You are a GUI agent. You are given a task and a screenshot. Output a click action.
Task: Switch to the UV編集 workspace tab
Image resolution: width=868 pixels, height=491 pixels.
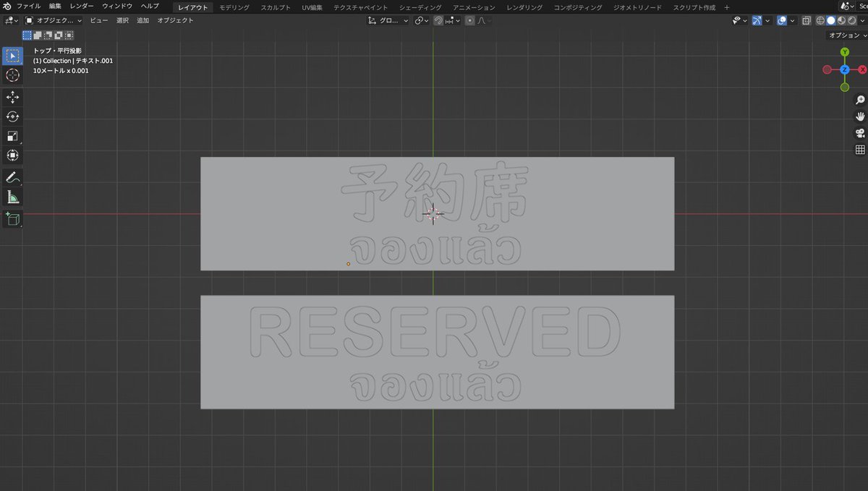point(312,7)
